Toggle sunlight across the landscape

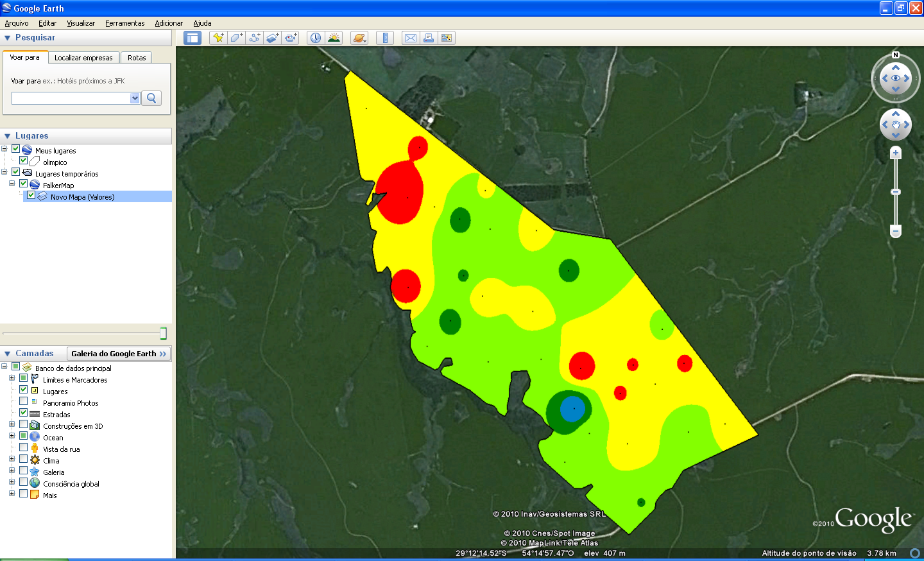coord(334,38)
